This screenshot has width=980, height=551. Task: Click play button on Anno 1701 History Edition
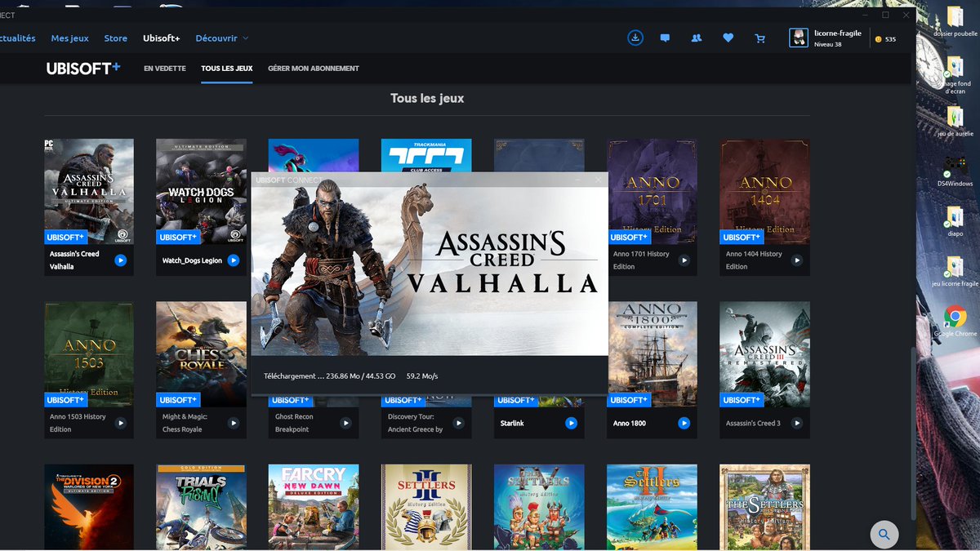pyautogui.click(x=684, y=260)
